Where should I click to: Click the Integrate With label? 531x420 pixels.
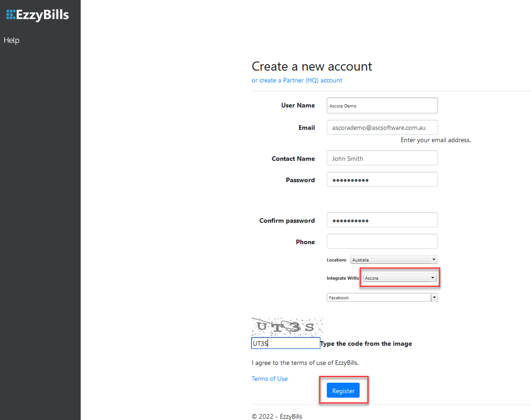pyautogui.click(x=343, y=278)
